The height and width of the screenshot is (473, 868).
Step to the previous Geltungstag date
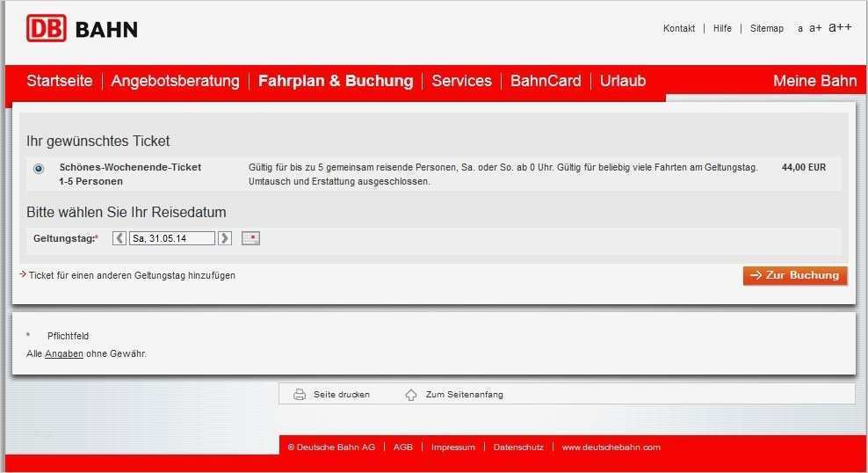click(119, 238)
